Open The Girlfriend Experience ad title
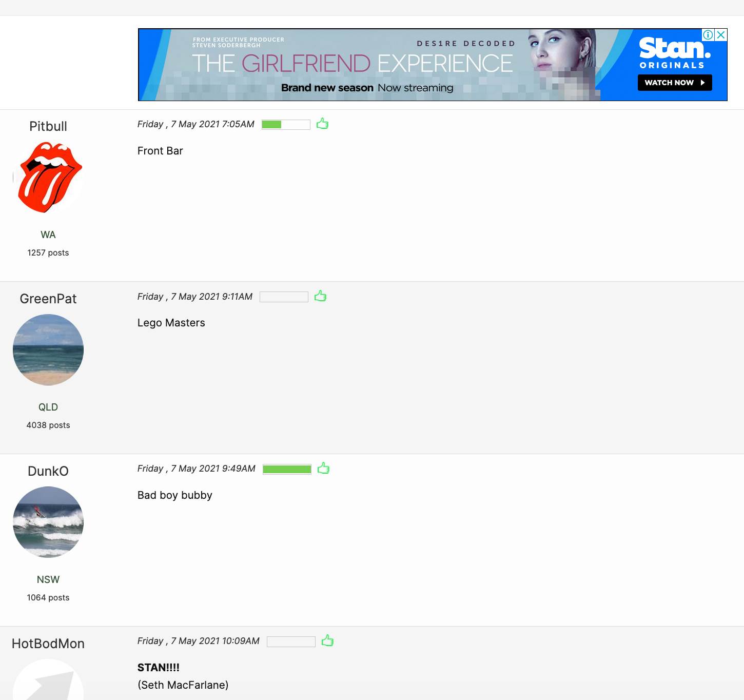 (352, 64)
